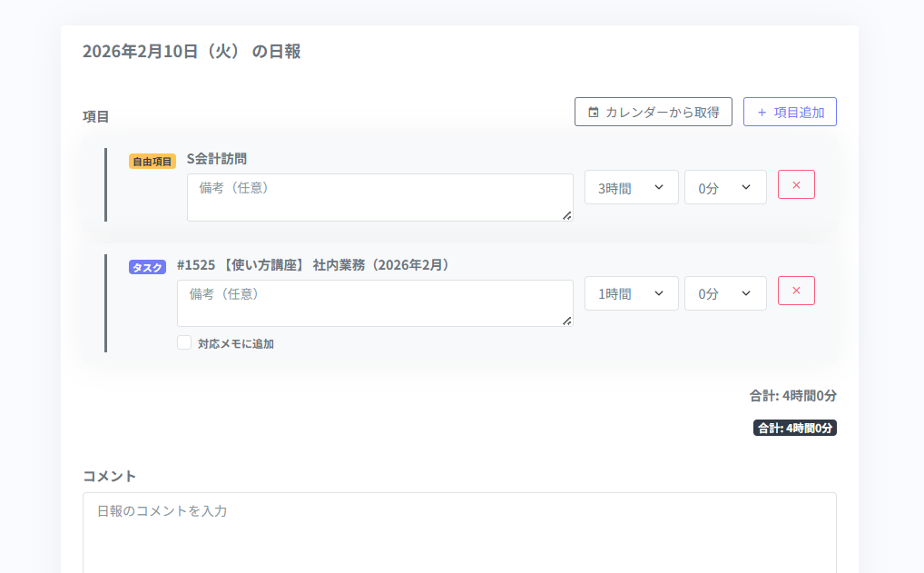Delete the S会計訪問 item with the red X
Image resolution: width=924 pixels, height=573 pixels.
[x=796, y=184]
